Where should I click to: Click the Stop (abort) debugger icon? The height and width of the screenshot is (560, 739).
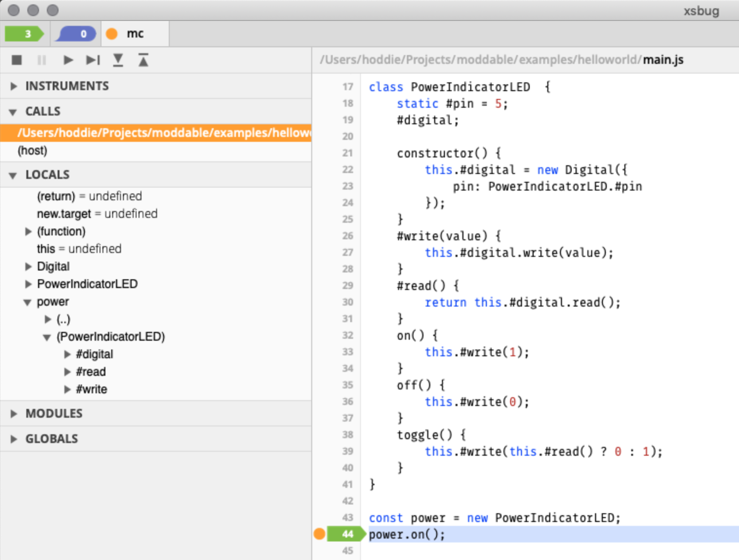tap(17, 60)
